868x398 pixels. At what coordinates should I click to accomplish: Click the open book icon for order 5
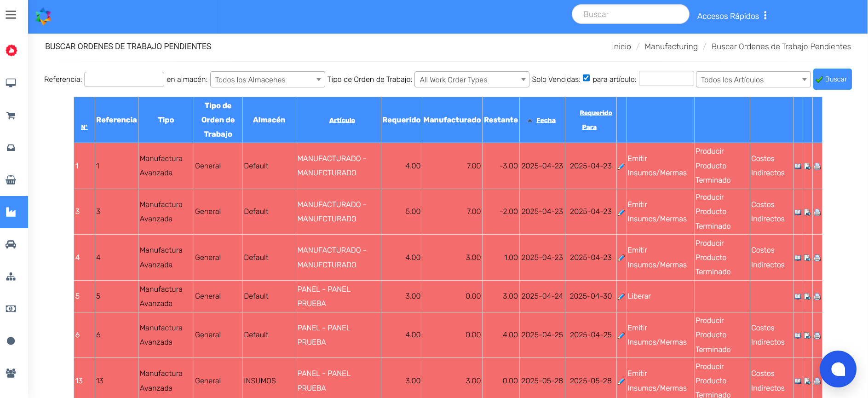pyautogui.click(x=798, y=297)
